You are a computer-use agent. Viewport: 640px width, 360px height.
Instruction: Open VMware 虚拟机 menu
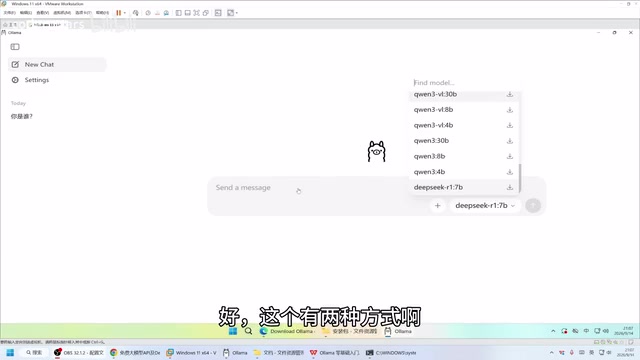coord(62,13)
